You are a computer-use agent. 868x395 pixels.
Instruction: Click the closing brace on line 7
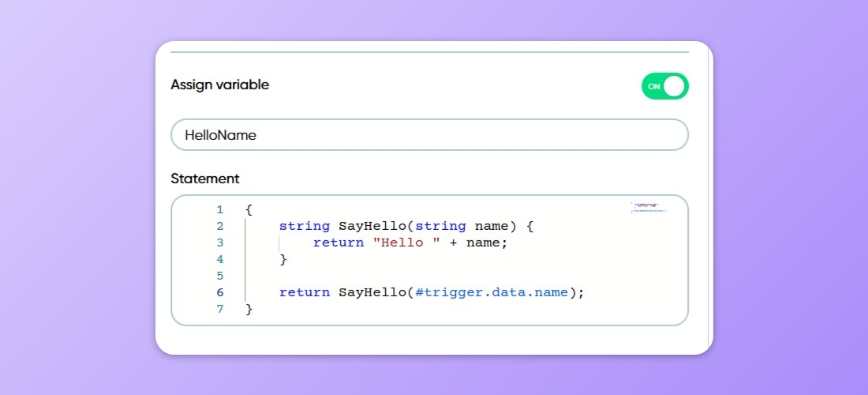pos(249,310)
